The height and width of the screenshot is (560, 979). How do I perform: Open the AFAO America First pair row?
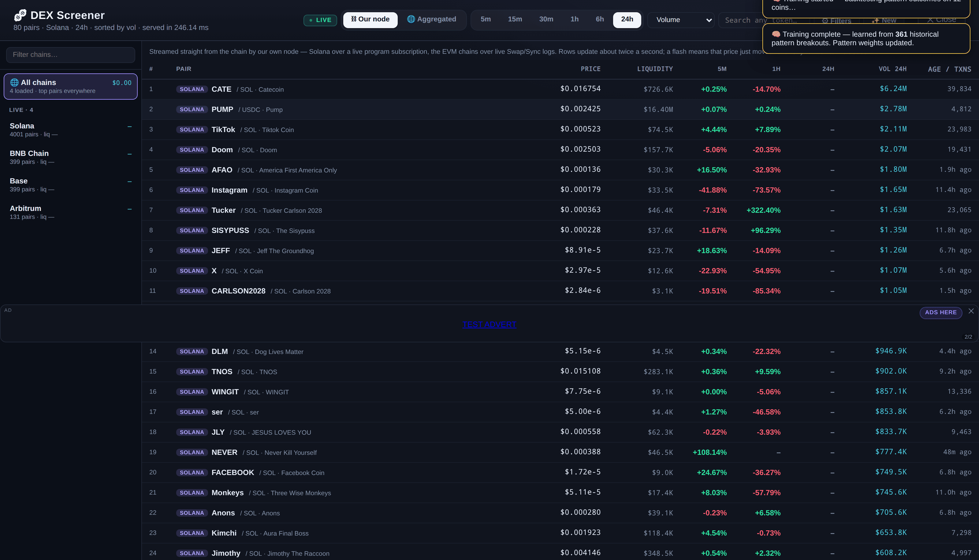click(560, 170)
